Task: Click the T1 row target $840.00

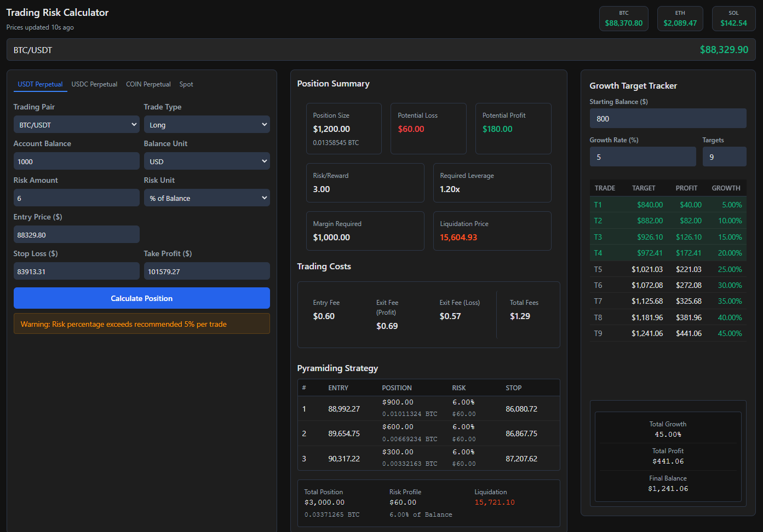Action: (x=650, y=205)
